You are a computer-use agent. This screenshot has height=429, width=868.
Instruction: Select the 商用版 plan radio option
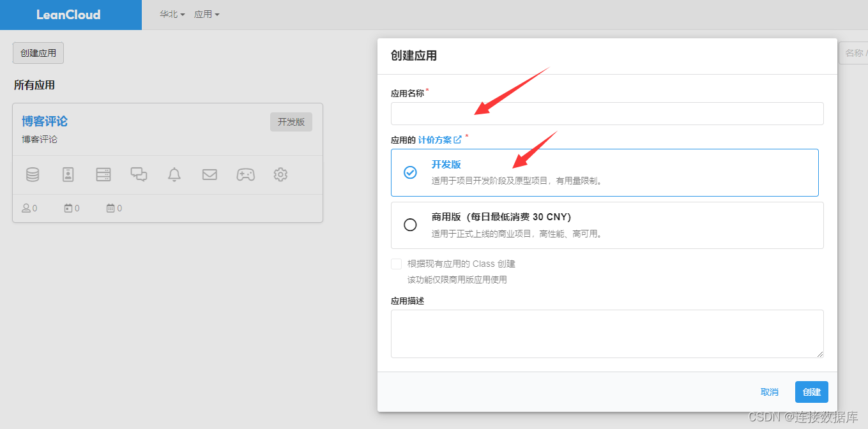click(x=410, y=225)
